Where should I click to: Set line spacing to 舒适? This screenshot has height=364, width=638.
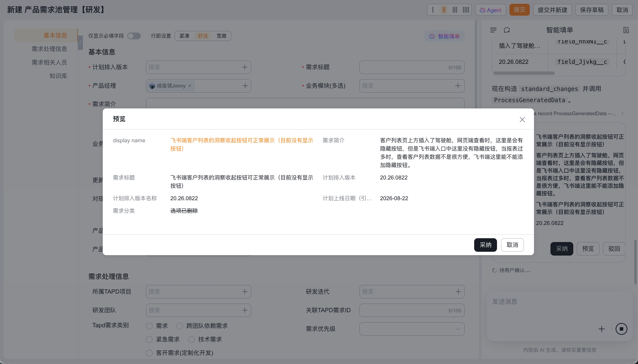pyautogui.click(x=203, y=36)
